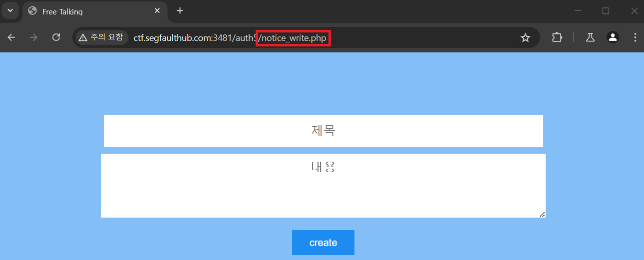Open the Chrome three-dot menu

635,37
